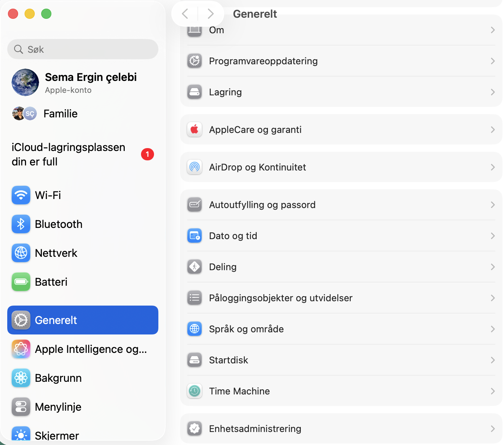Open Startdisk via its chevron
Screen dimensions: 504x445
(492, 360)
